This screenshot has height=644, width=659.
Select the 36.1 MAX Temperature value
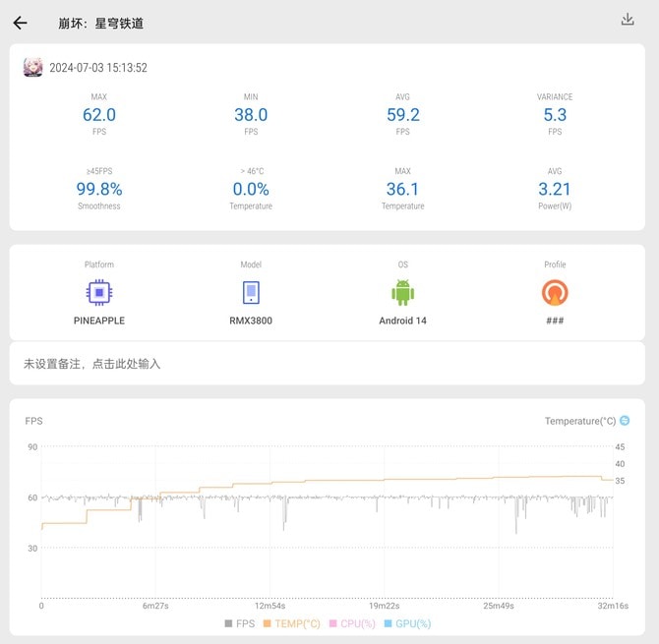click(x=402, y=189)
